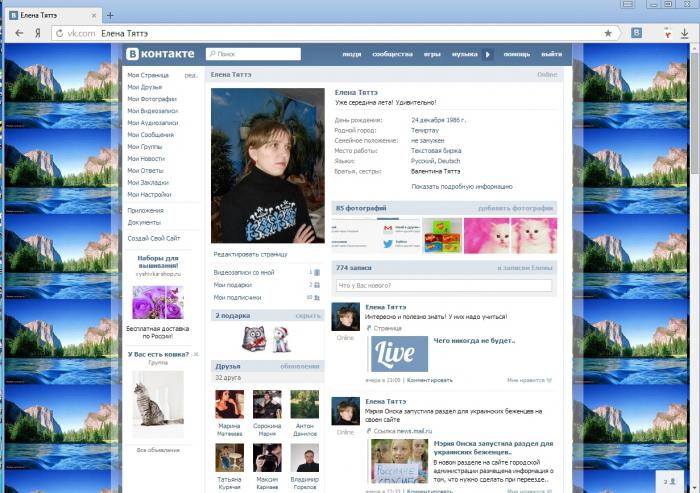Click 'добавить фотографии' link
700x493 pixels.
[x=516, y=208]
